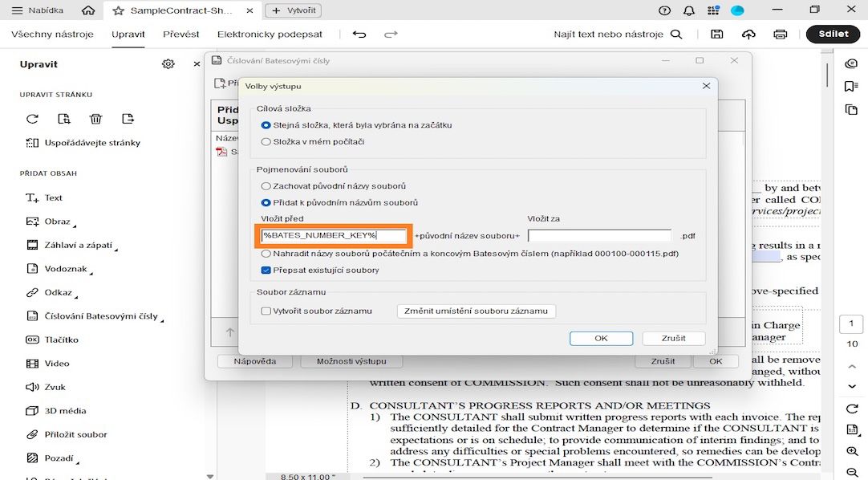Click the Vytvořit new tab button
This screenshot has height=480, width=868.
pyautogui.click(x=294, y=10)
